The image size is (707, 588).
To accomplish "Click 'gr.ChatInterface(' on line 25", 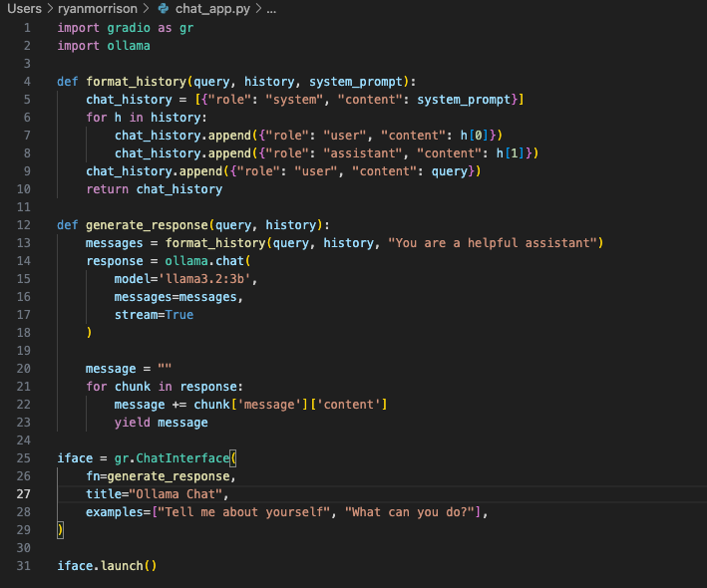I will click(175, 458).
